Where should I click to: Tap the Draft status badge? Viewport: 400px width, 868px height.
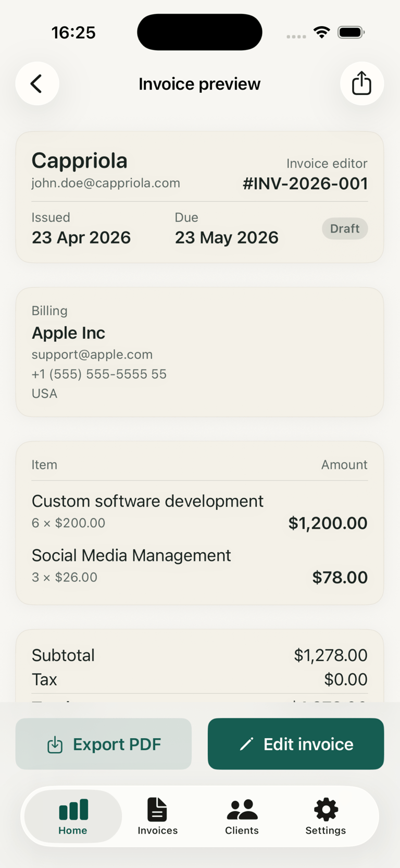[344, 229]
